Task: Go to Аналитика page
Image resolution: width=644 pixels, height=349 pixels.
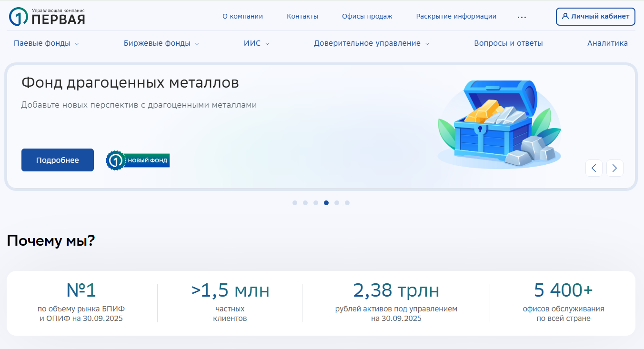Action: tap(607, 43)
